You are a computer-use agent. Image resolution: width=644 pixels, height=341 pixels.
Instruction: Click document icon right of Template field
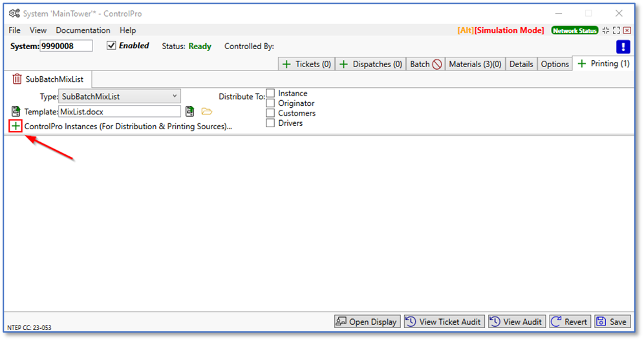(189, 112)
